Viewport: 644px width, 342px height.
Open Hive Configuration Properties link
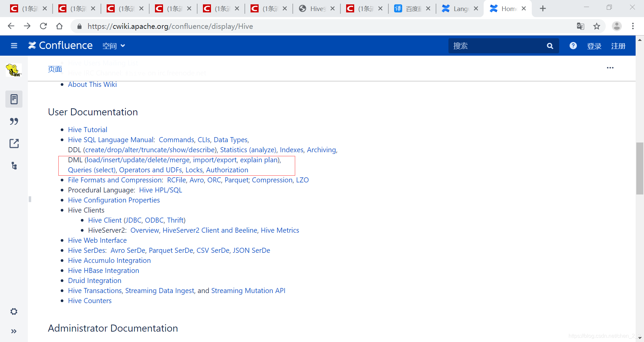(x=114, y=200)
